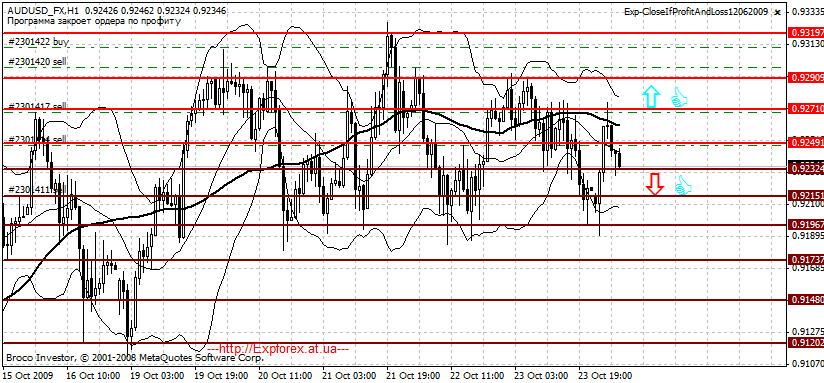Click the 21 Oct 19:00 time axis marker

[413, 376]
